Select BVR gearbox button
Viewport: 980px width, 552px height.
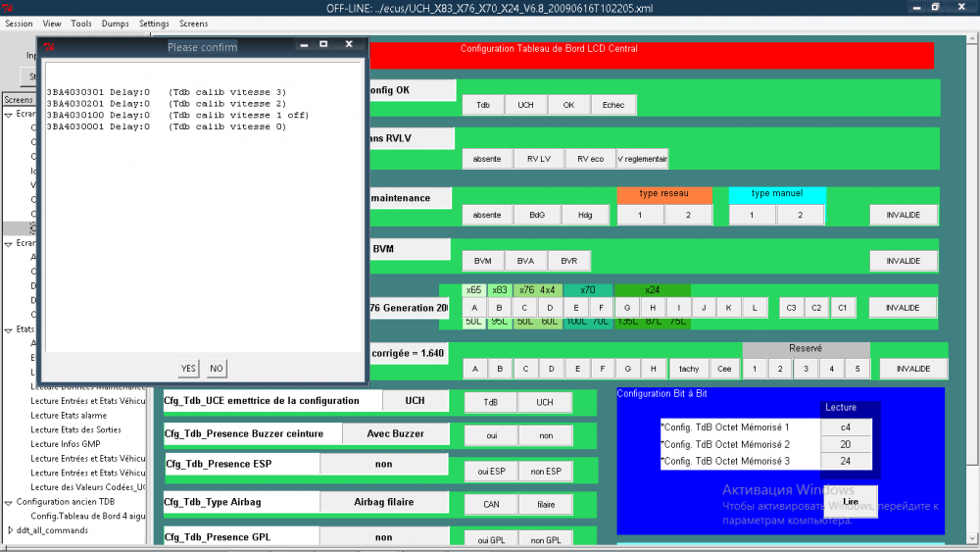coord(568,261)
